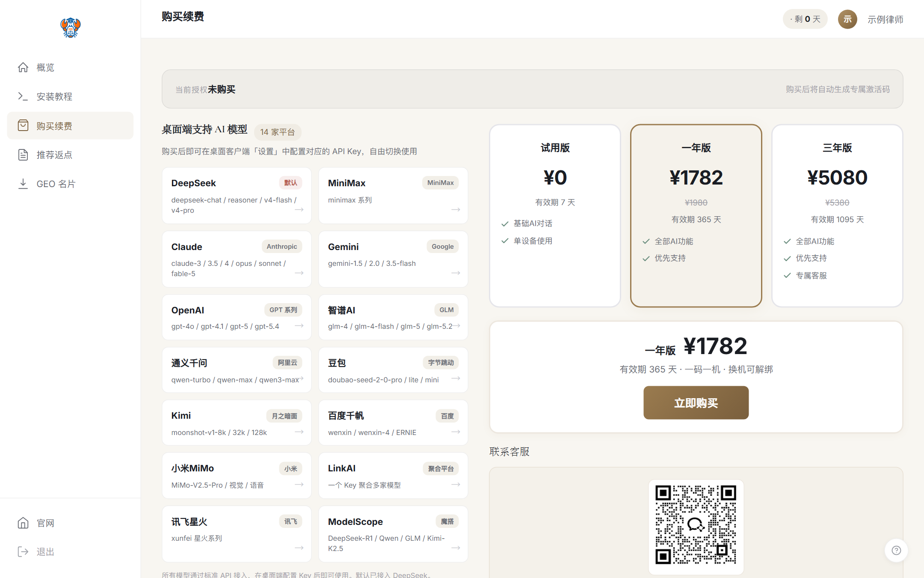Click the 默认 tag on DeepSeek
924x578 pixels.
point(290,183)
